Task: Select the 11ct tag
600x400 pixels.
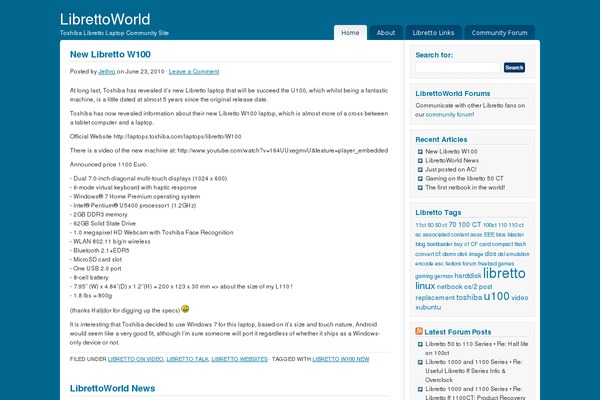Action: (x=421, y=225)
